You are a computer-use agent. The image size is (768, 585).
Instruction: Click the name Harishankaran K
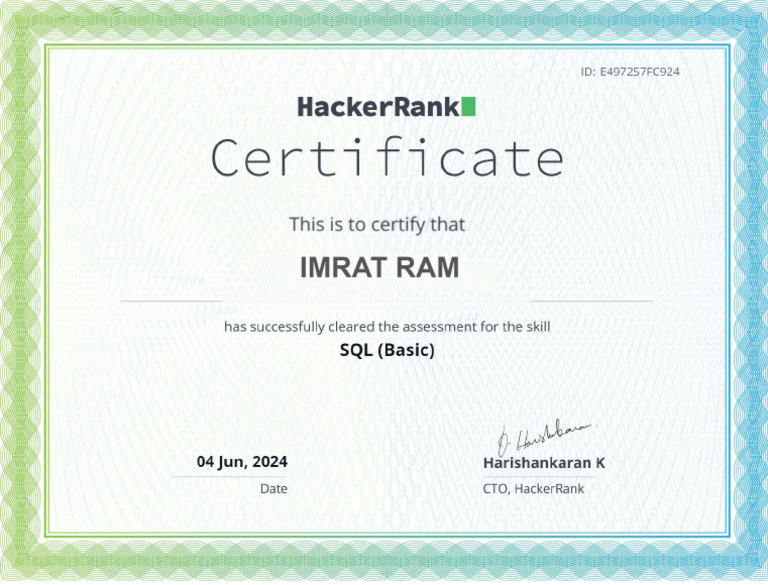pos(544,463)
